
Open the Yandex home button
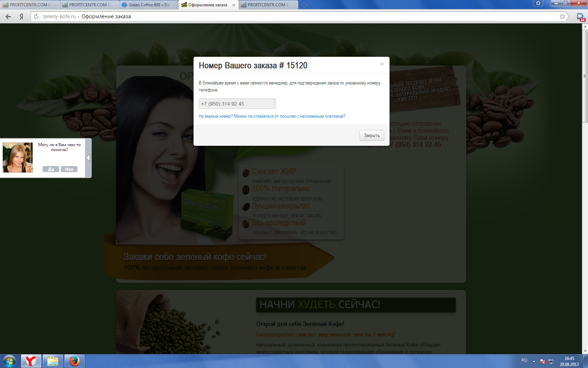[21, 16]
